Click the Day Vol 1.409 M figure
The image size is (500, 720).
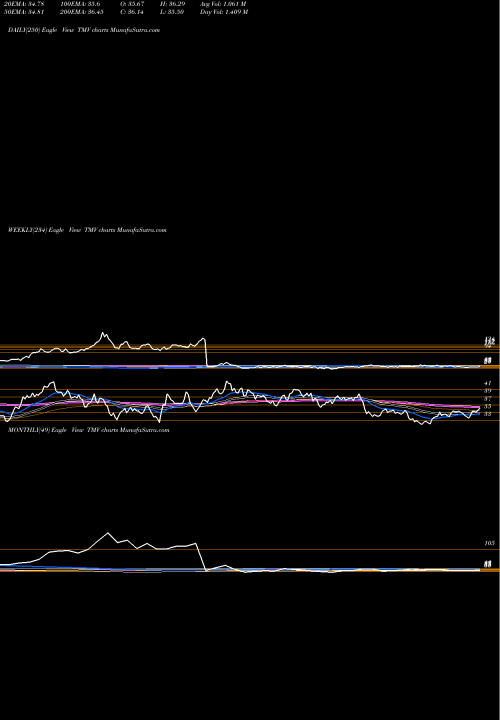coord(224,12)
